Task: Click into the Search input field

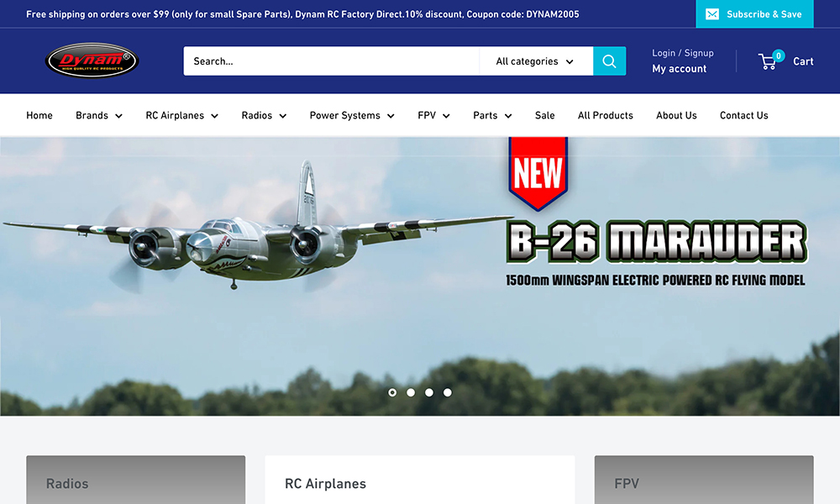Action: (x=331, y=61)
